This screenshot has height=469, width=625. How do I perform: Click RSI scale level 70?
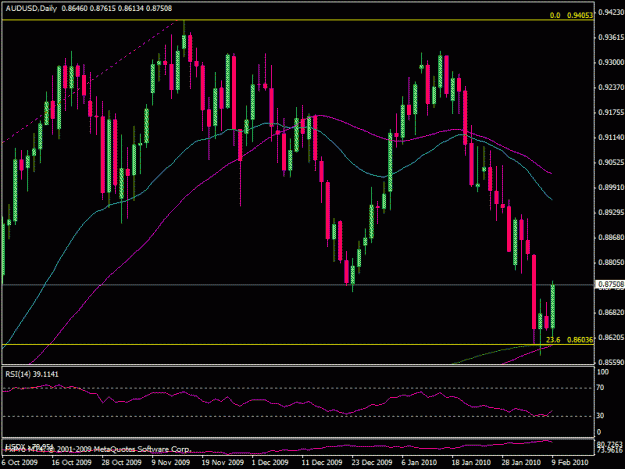coord(600,388)
